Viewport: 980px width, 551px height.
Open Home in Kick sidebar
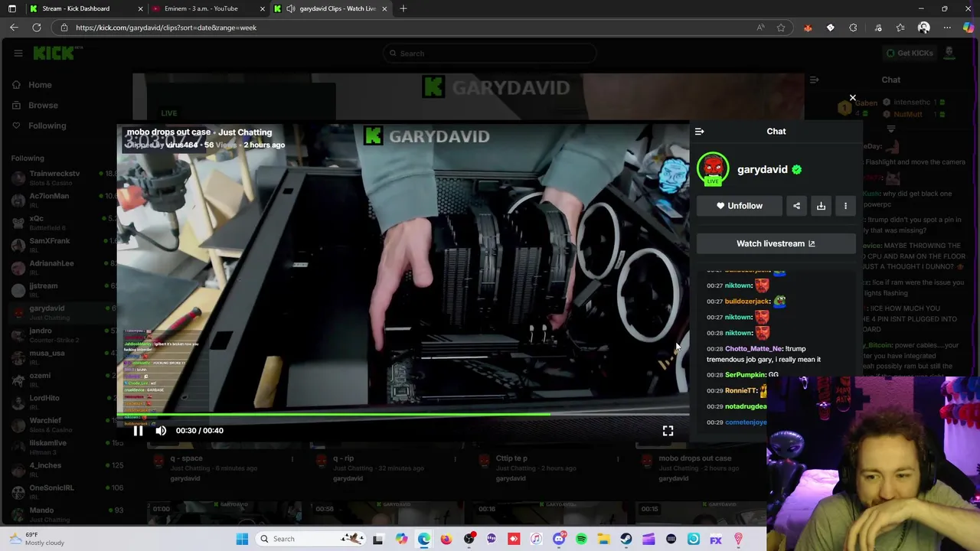coord(40,85)
